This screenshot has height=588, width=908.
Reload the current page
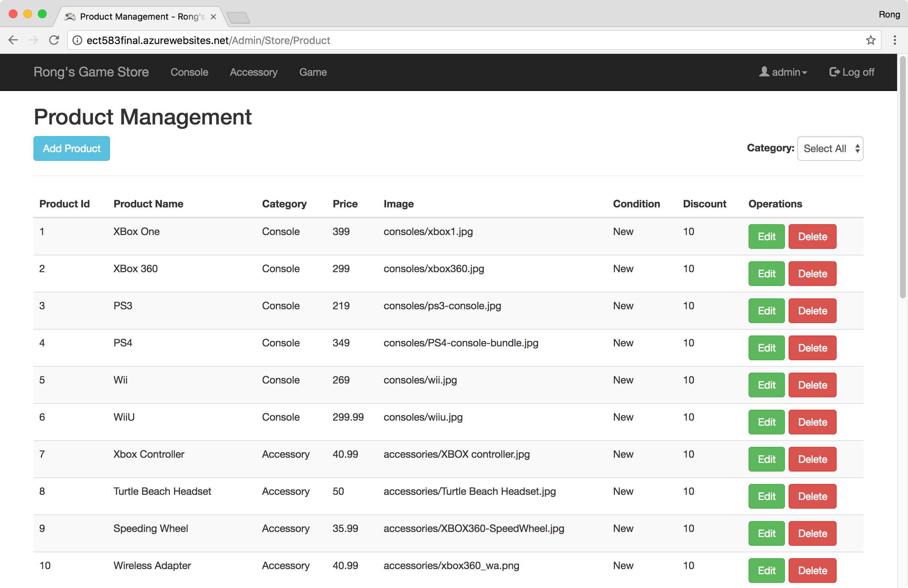(x=54, y=40)
